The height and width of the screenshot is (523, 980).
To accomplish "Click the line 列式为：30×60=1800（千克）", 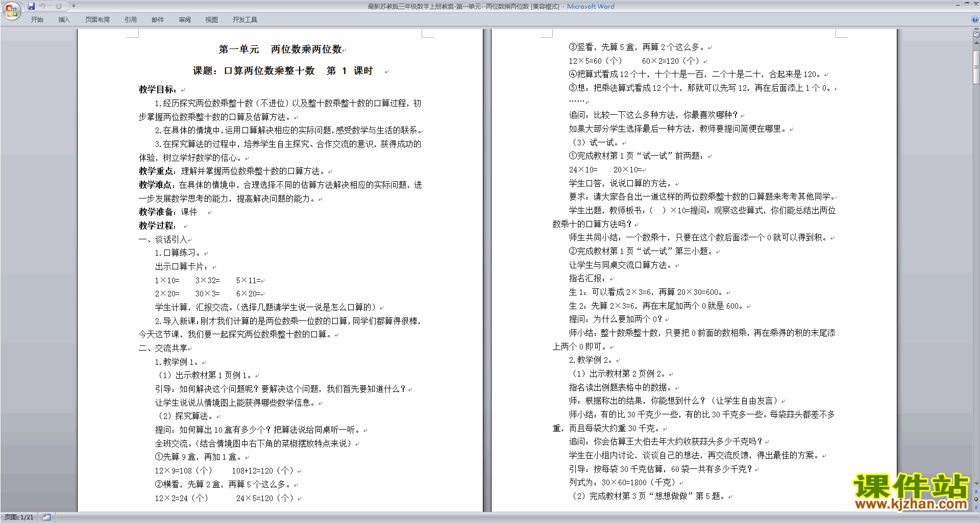I will (x=623, y=482).
